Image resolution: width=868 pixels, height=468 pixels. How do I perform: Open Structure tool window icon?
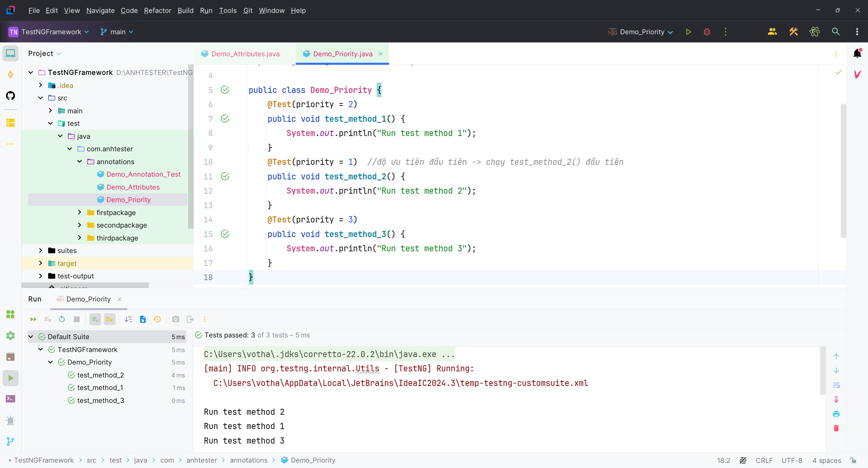point(11,123)
